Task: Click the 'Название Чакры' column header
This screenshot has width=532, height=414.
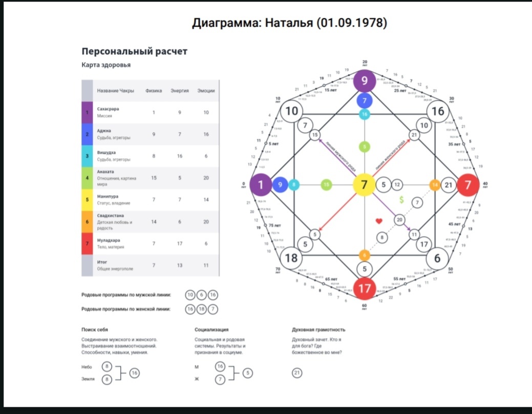Action: click(x=115, y=91)
